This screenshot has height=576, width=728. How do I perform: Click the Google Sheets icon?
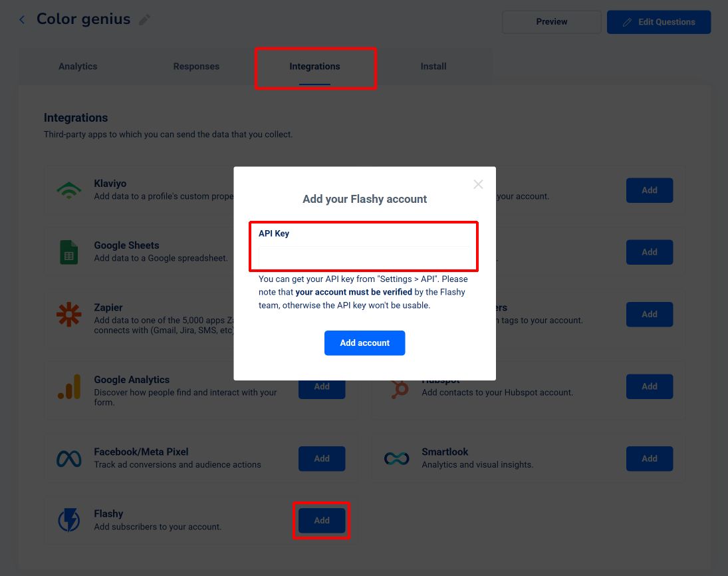coord(68,252)
